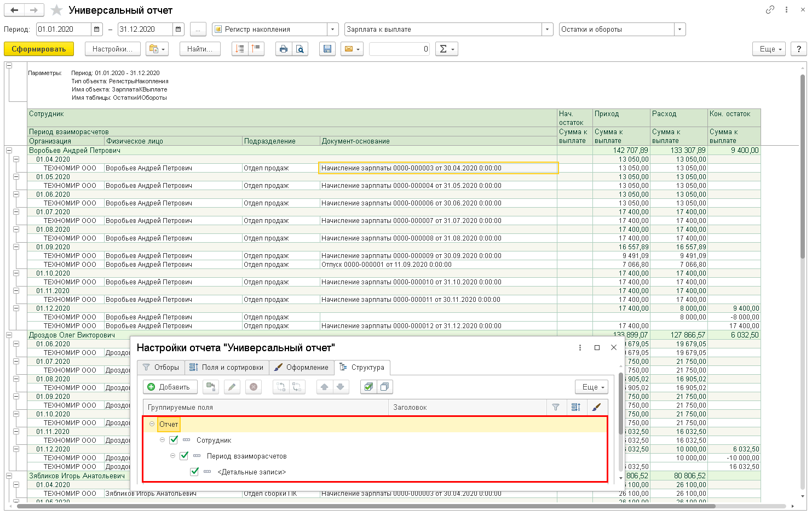Add report to favorites with the star
812x515 pixels.
click(x=56, y=10)
